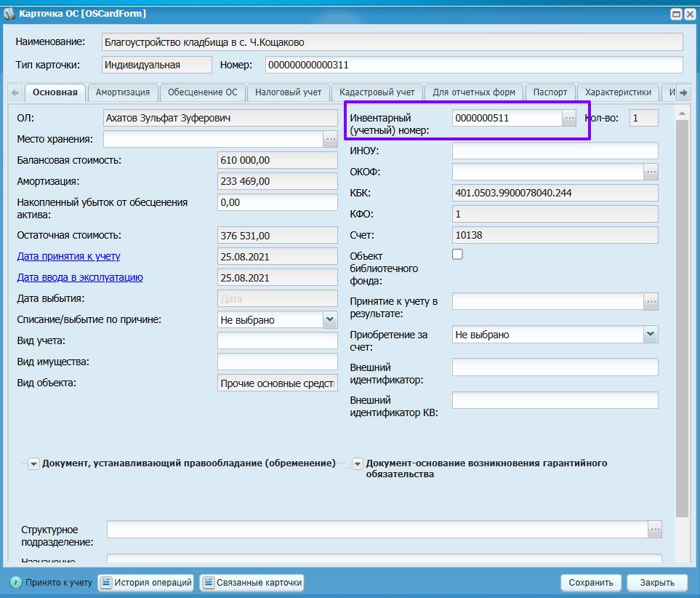This screenshot has height=598, width=700.
Task: Open the Характеристики tab
Action: point(618,92)
